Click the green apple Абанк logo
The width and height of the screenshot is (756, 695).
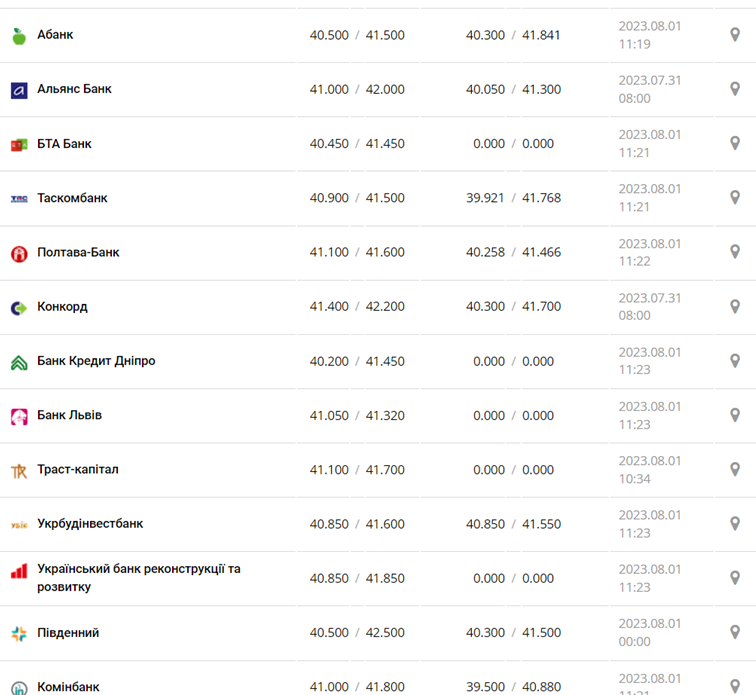19,36
